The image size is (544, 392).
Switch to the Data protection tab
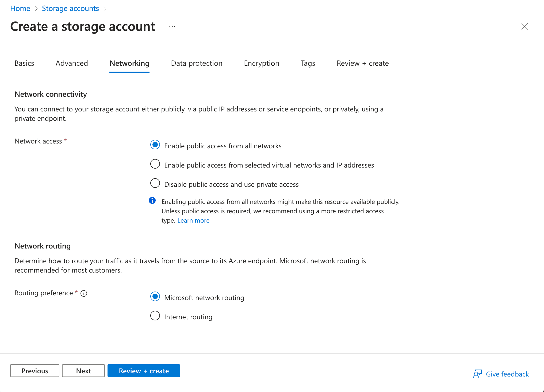pos(197,63)
